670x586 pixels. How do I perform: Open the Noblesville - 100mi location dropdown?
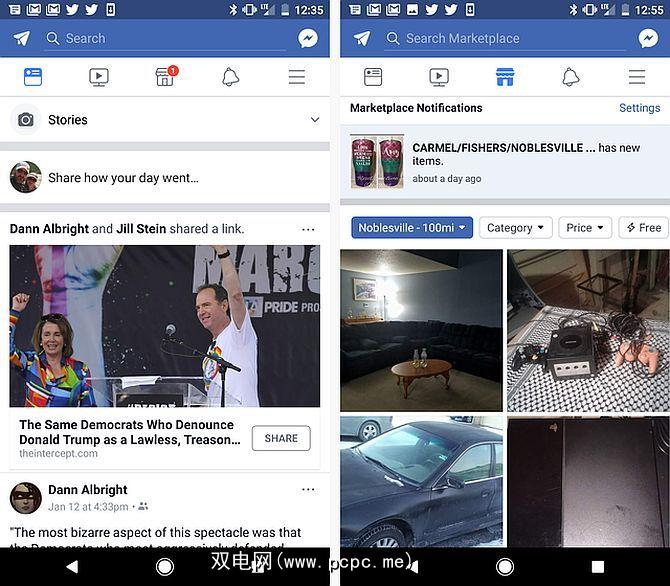pos(412,228)
